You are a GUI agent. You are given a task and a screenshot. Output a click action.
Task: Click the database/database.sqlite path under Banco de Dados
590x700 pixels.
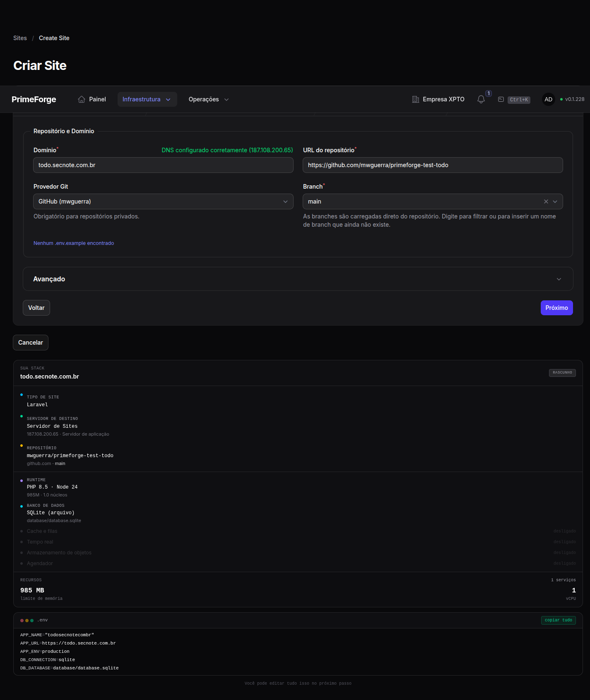point(54,520)
